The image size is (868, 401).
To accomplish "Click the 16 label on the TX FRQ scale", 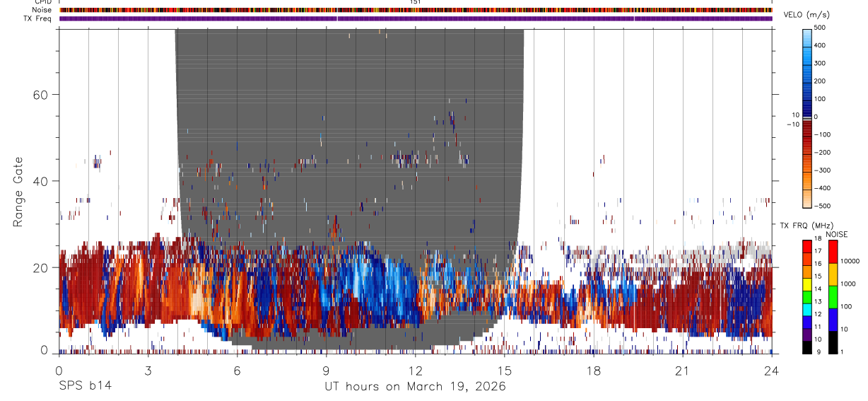I will pyautogui.click(x=817, y=264).
